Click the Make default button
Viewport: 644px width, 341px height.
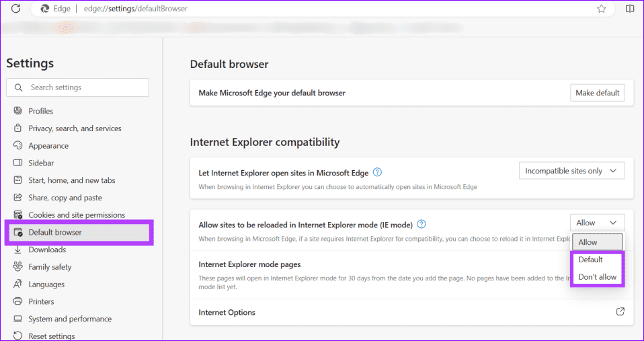click(597, 93)
